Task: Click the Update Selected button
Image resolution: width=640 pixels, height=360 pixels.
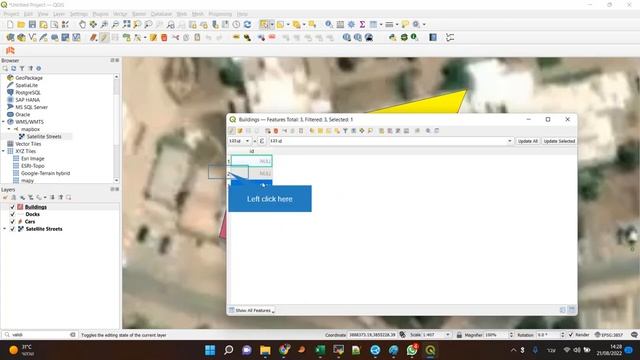Action: (x=559, y=141)
